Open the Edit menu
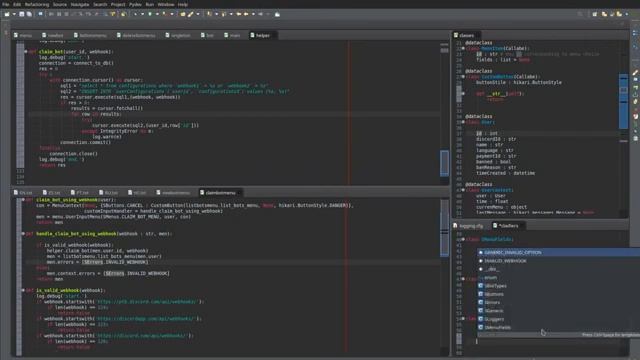The height and width of the screenshot is (360, 640). pyautogui.click(x=17, y=4)
